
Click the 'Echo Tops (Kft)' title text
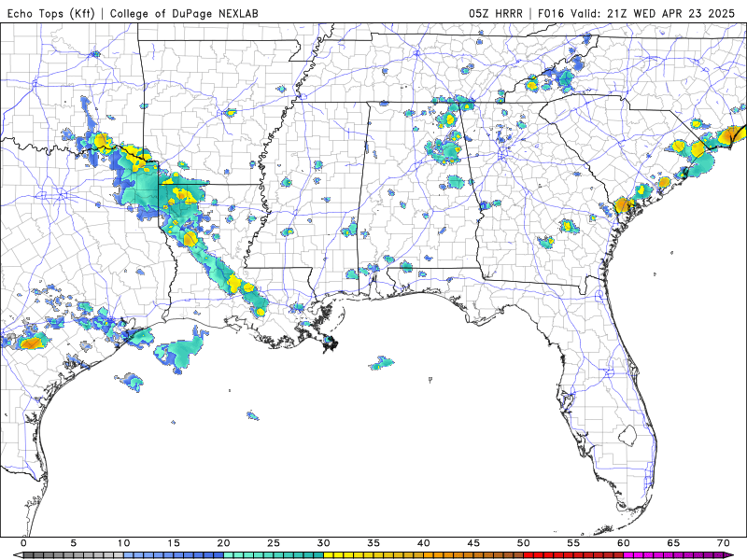[51, 13]
